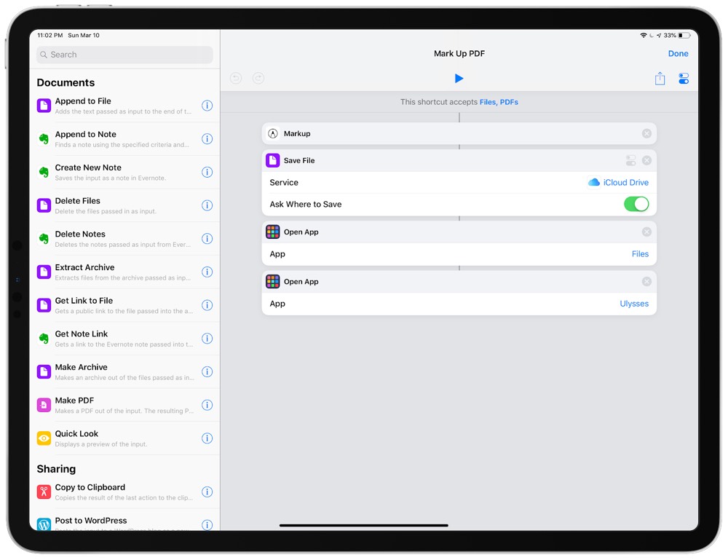Tap the Wi-Fi status icon
The image size is (728, 560).
coord(644,35)
